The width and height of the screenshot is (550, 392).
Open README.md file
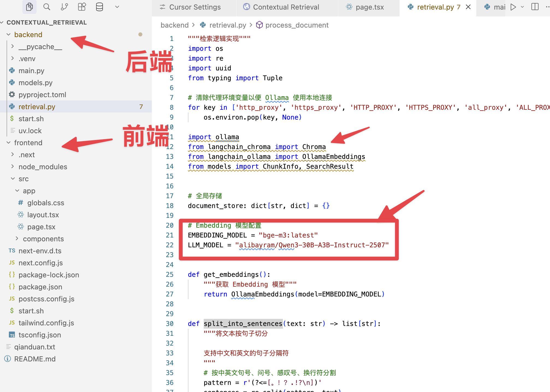coord(35,359)
